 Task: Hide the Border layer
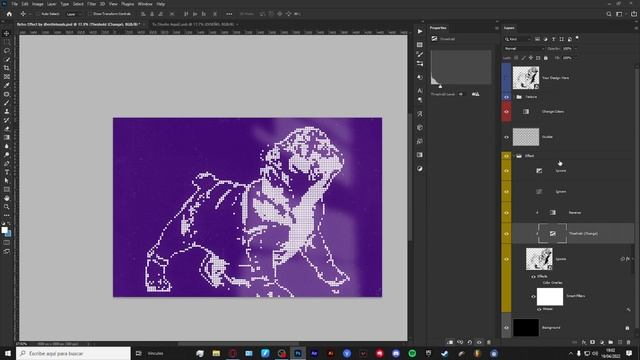506,137
